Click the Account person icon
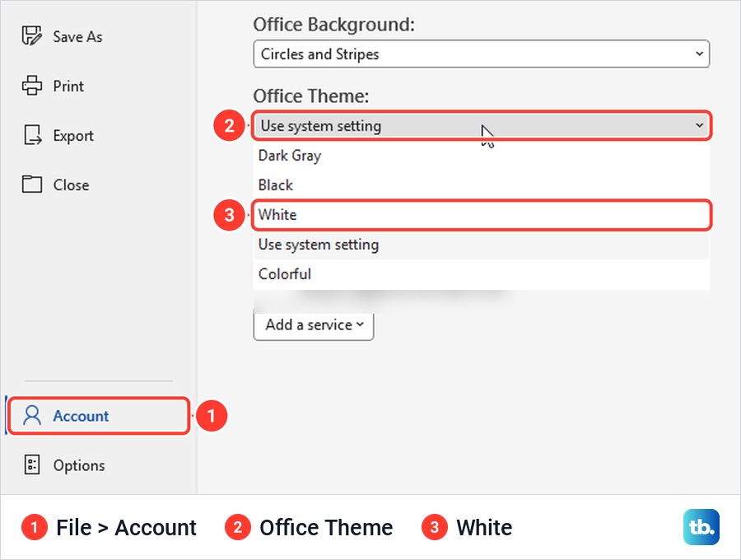The width and height of the screenshot is (741, 560). coord(32,415)
